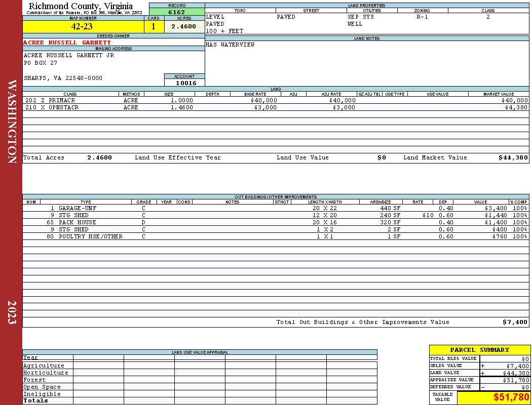Click TOTAL BLDG VALUE $0 amount
This screenshot has width=532, height=405.
525,359
